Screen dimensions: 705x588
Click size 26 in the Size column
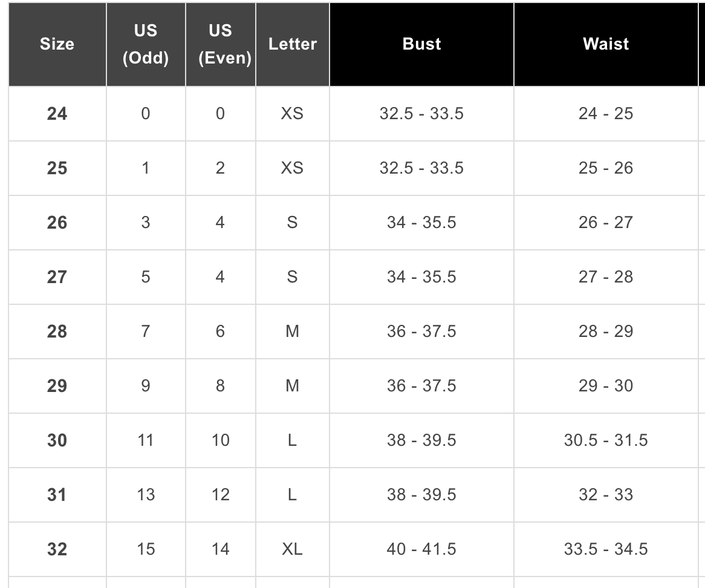click(x=57, y=223)
